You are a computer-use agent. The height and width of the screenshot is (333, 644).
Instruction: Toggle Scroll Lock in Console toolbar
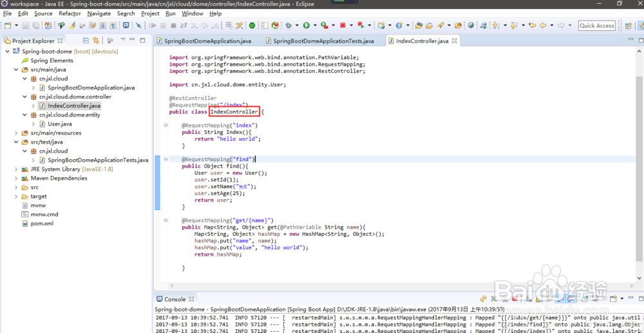coord(538,299)
